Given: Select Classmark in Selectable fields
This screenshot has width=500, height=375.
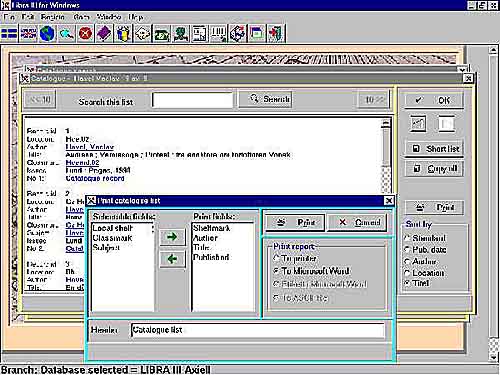Looking at the screenshot, I should 112,238.
